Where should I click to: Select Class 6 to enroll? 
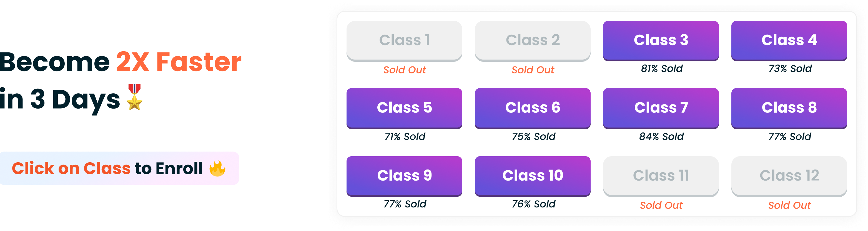click(533, 108)
